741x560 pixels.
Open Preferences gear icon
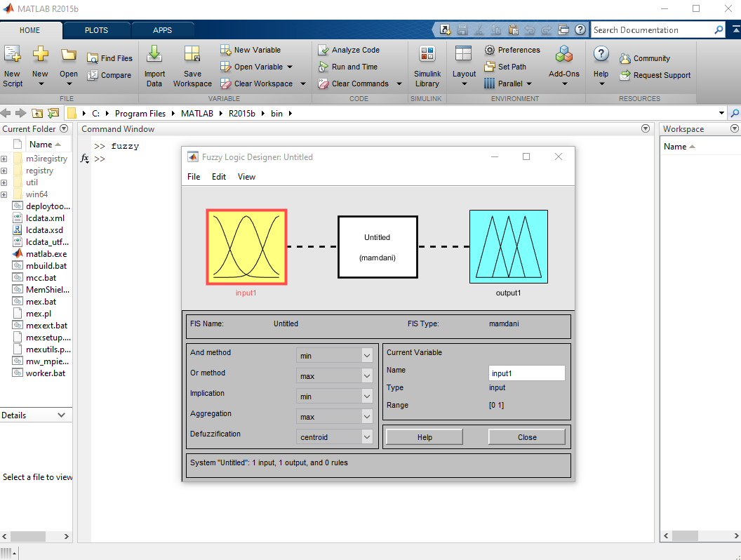coord(490,50)
